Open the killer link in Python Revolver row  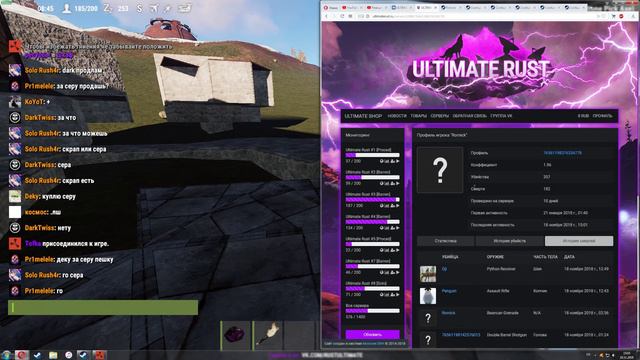(x=444, y=269)
